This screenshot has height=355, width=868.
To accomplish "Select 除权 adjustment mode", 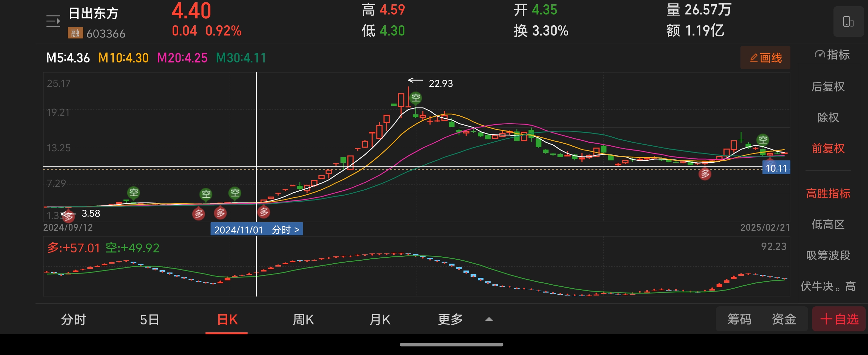I will pos(828,118).
